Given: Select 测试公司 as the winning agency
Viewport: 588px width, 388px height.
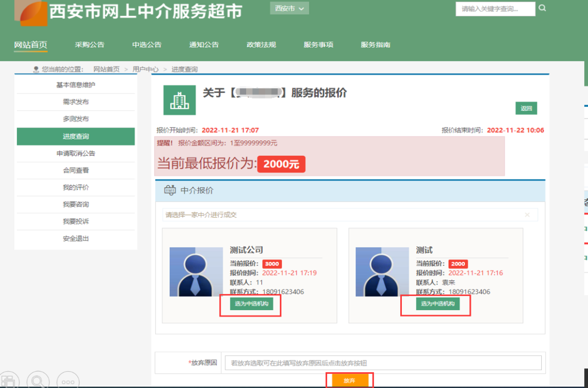Looking at the screenshot, I should click(252, 305).
